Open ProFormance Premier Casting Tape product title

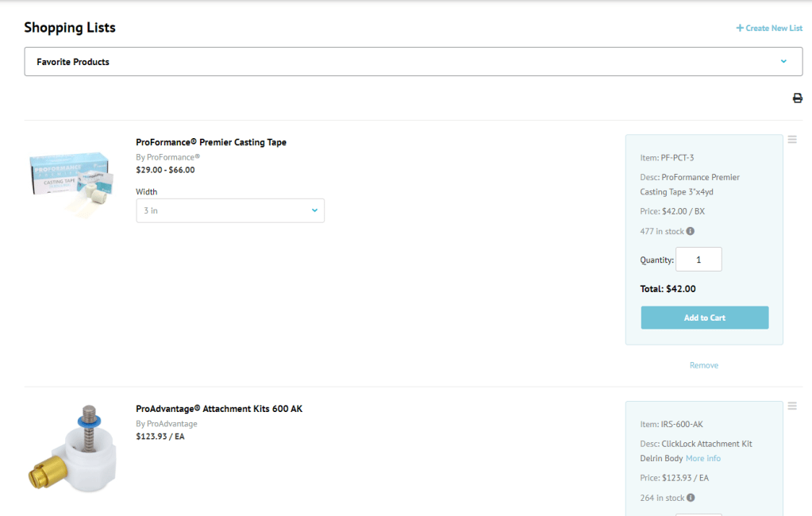click(211, 143)
